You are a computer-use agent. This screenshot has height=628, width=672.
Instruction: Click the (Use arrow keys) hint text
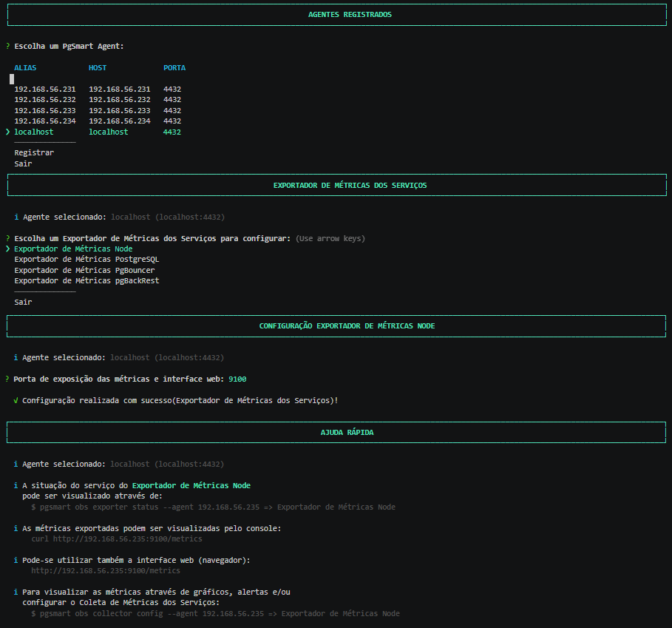[x=330, y=238]
